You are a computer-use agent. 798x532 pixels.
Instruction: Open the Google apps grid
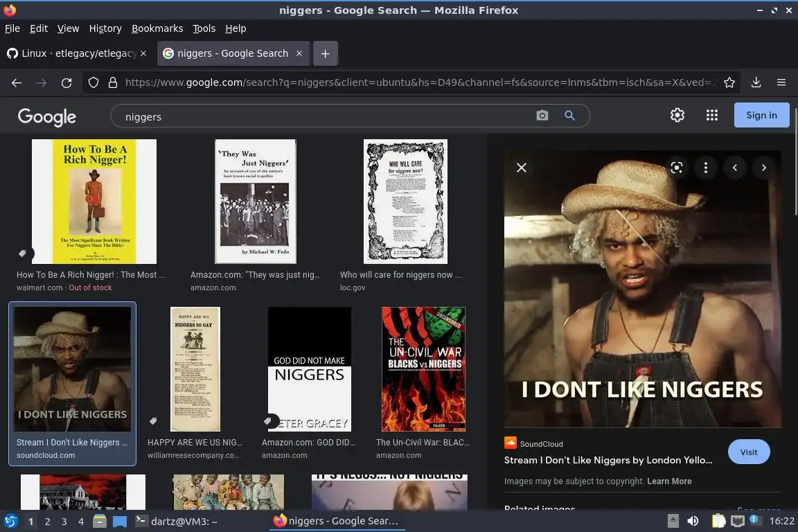pyautogui.click(x=712, y=115)
